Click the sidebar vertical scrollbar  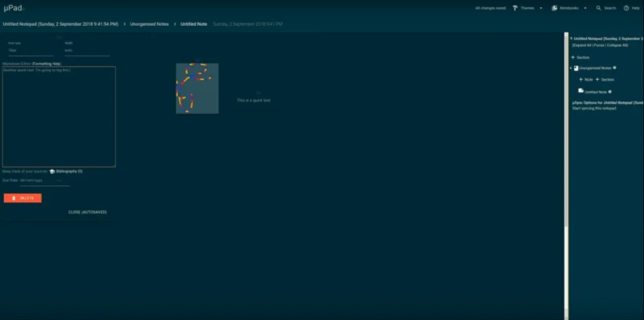click(x=567, y=130)
